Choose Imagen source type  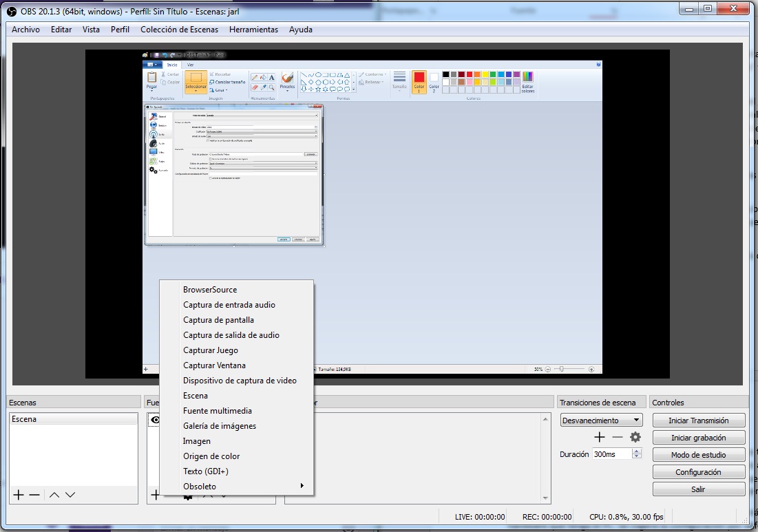pos(237,440)
